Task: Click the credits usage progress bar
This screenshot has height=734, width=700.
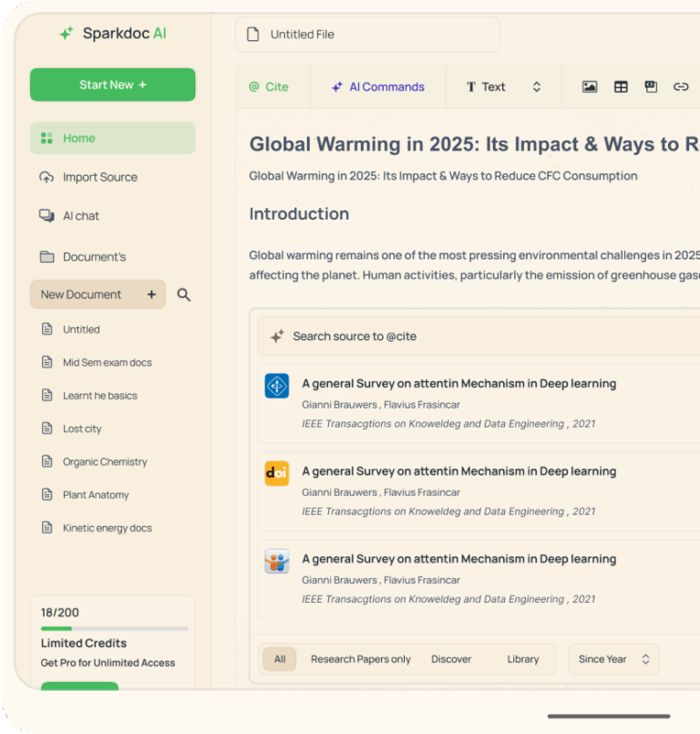Action: [115, 628]
